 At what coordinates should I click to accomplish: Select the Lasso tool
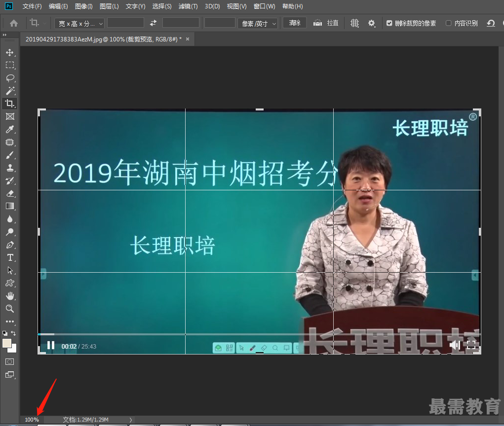click(10, 78)
